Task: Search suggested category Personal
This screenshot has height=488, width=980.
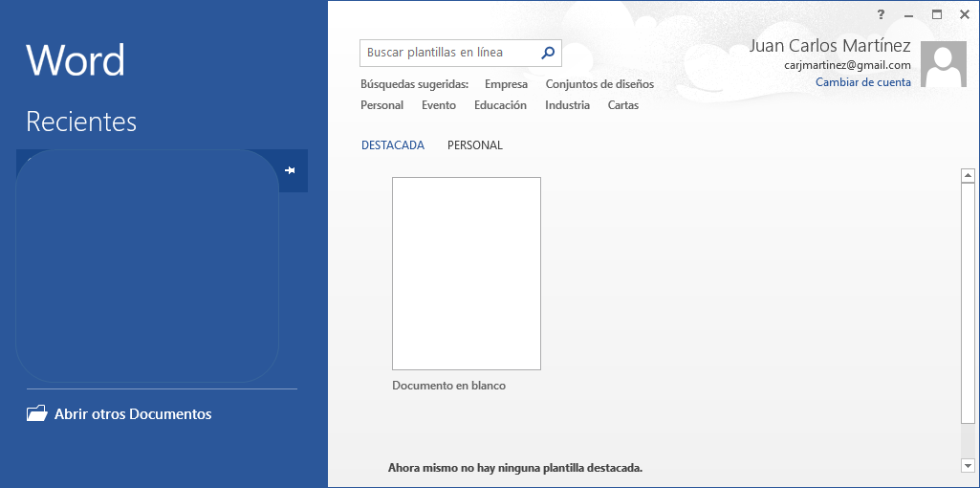Action: (381, 105)
